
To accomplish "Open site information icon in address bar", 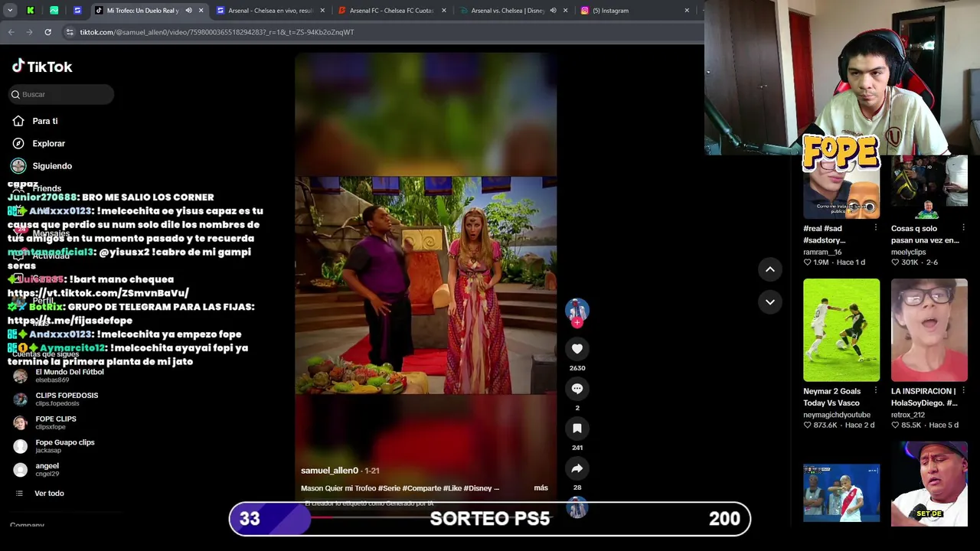I will tap(70, 32).
